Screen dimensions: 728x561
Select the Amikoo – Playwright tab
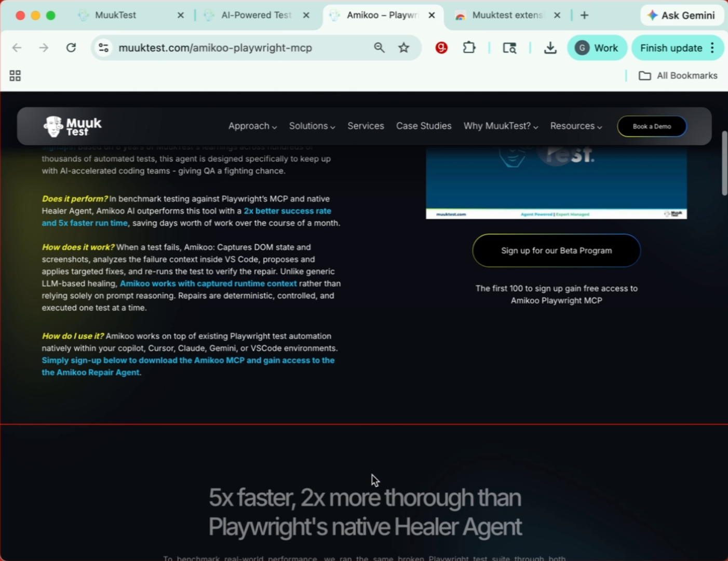[382, 16]
